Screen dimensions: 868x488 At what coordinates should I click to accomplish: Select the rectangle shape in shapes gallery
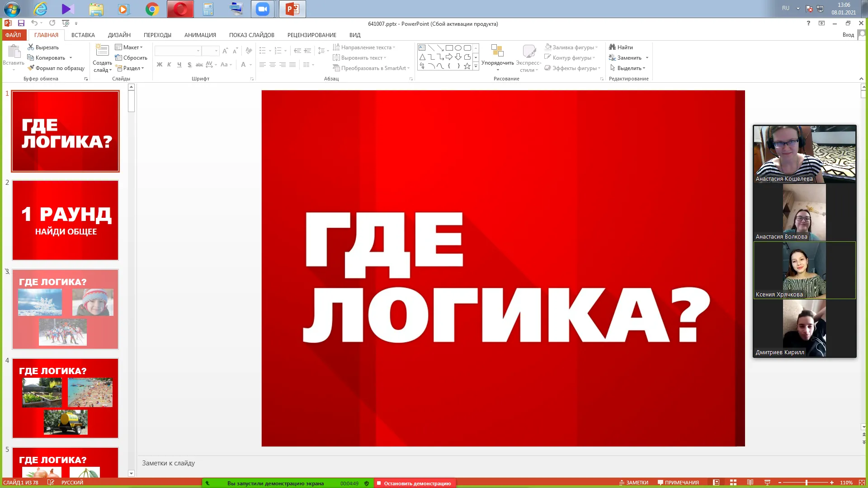(x=449, y=48)
